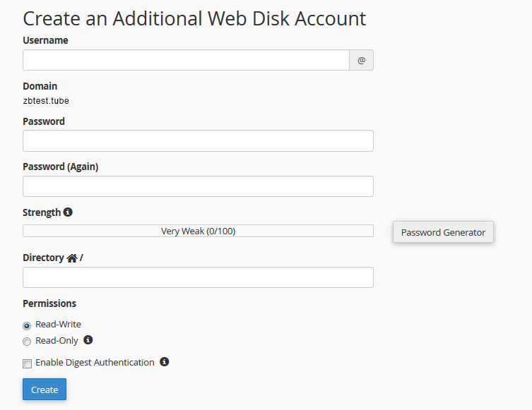Click the Directory path input field
This screenshot has height=410, width=532.
(198, 277)
